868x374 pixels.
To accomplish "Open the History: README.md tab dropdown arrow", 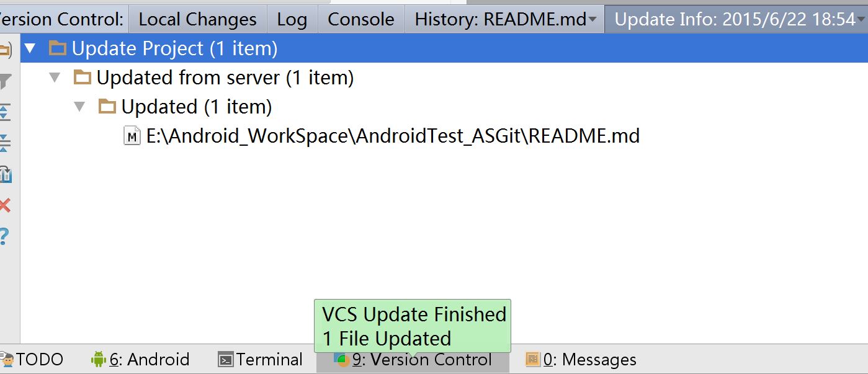I will [593, 20].
